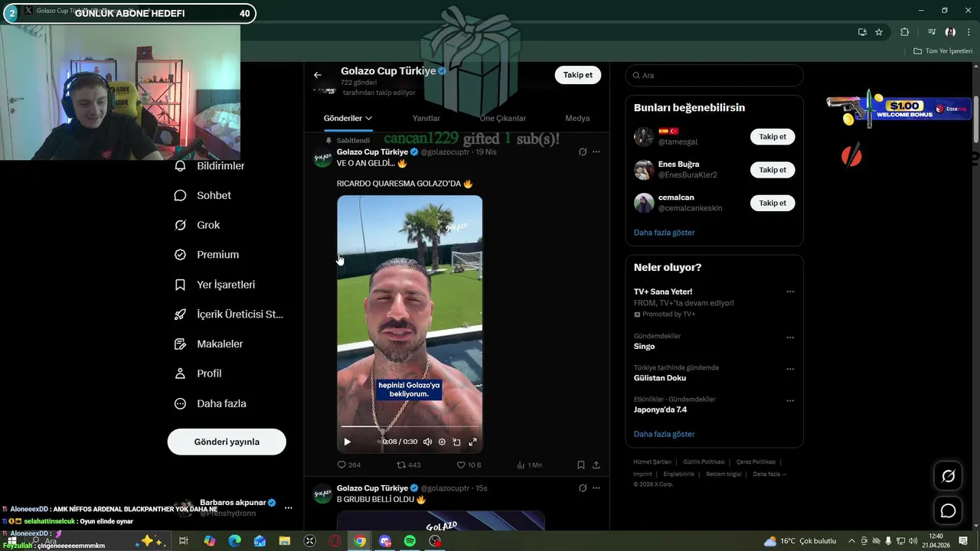This screenshot has width=980, height=551.
Task: Open Microsoft Edge from the taskbar
Action: click(x=234, y=541)
